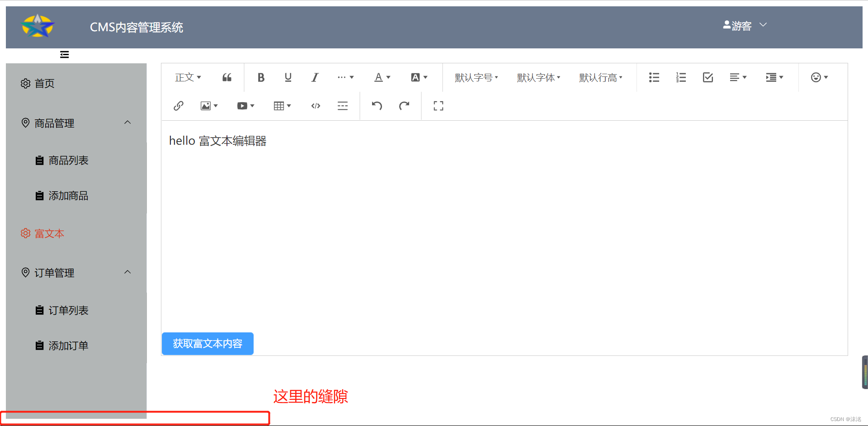Open the 首页 sidebar menu item
This screenshot has height=426, width=868.
click(44, 83)
